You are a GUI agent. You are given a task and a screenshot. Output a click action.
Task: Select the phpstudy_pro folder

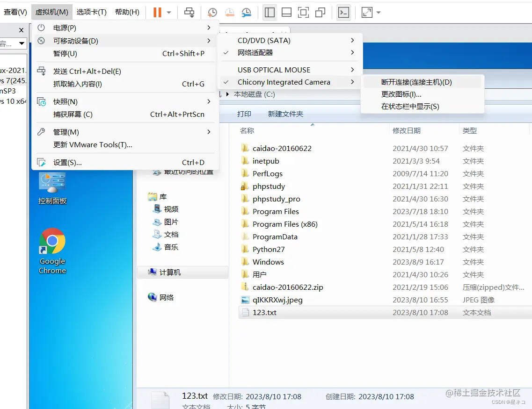(276, 199)
